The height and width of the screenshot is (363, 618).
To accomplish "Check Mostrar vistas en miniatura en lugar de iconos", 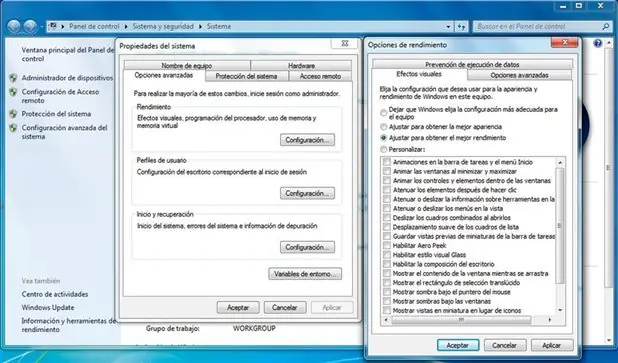I will pos(387,311).
